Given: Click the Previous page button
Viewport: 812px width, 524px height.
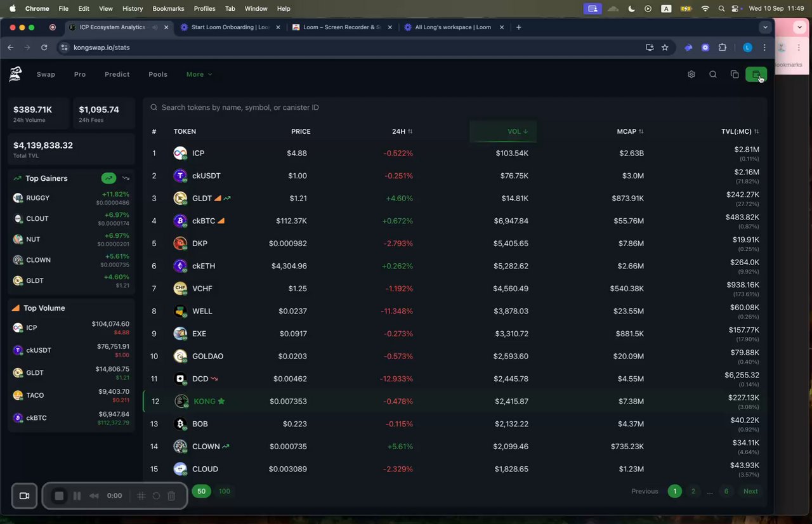Looking at the screenshot, I should pyautogui.click(x=645, y=491).
